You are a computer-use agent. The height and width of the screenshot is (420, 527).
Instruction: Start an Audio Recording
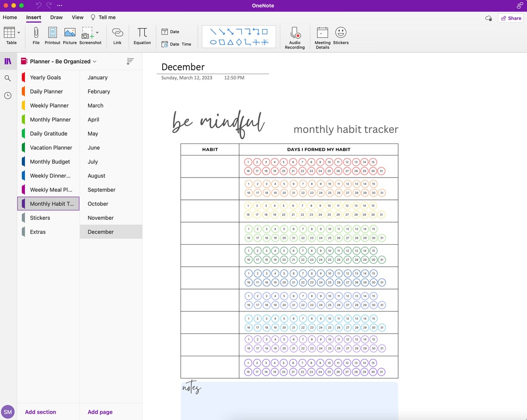(x=294, y=36)
